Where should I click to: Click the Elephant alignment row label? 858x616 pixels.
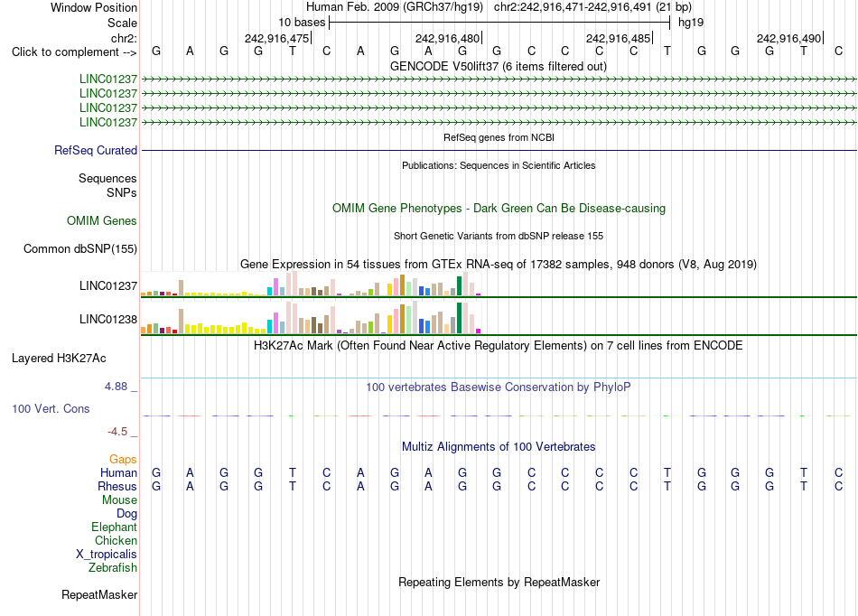(x=115, y=527)
